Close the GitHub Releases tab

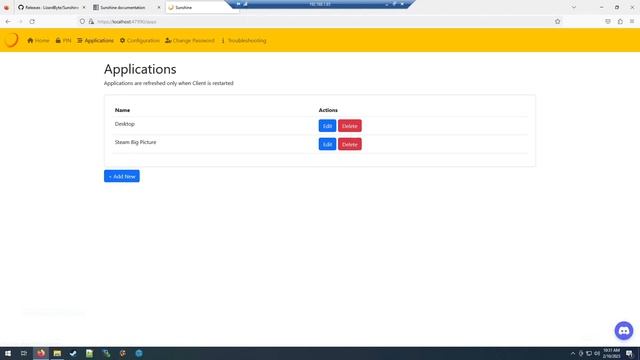tap(84, 7)
